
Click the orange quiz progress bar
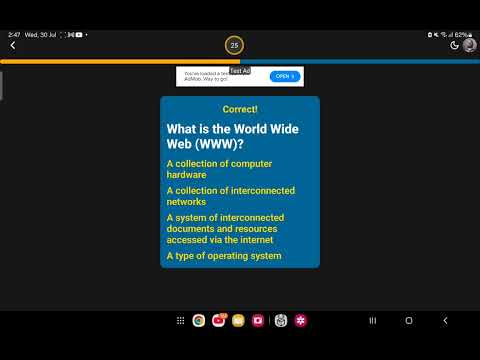[120, 62]
